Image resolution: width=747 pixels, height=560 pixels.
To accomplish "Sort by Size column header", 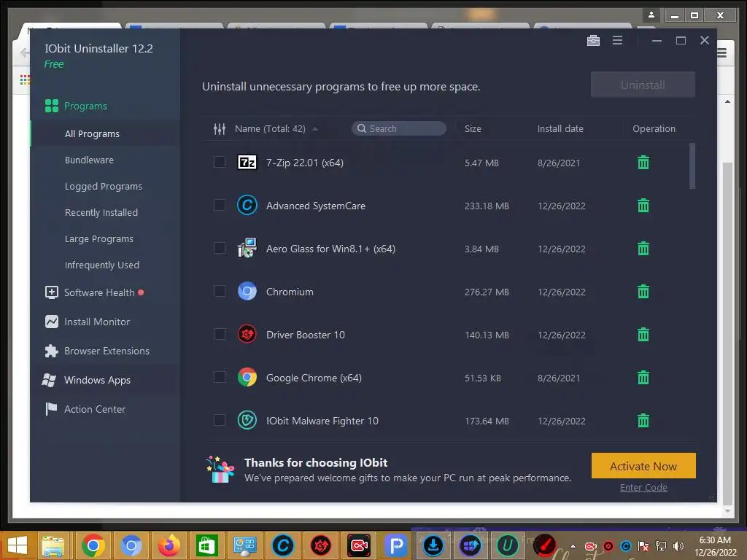I will (473, 128).
